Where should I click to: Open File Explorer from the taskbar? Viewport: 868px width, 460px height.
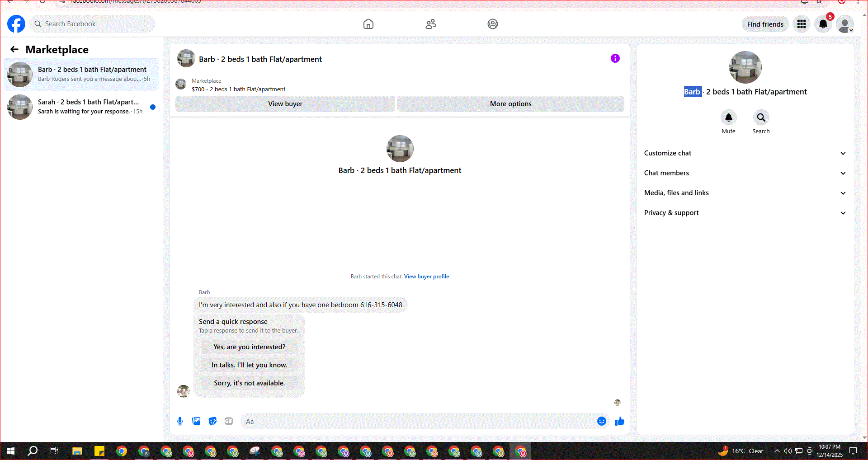pyautogui.click(x=77, y=451)
